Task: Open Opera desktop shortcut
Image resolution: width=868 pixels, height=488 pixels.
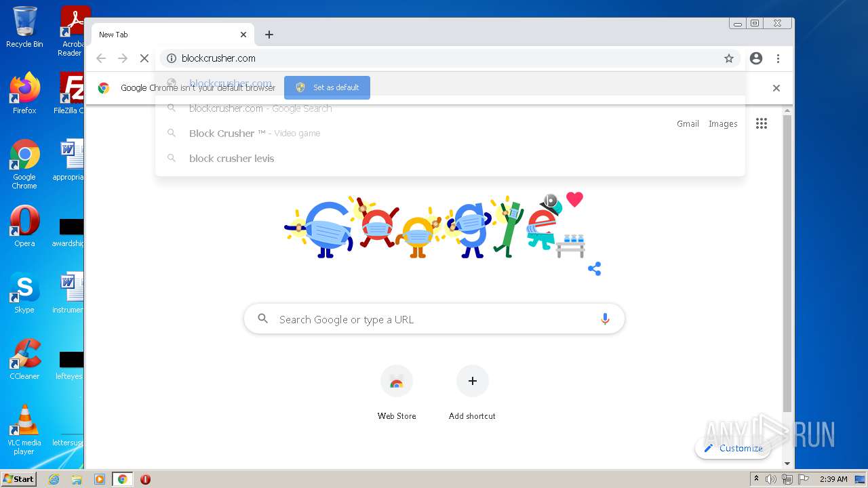Action: tap(24, 226)
